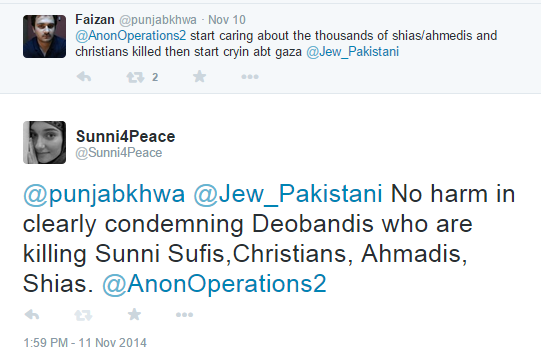Screen dimensions: 541x360
Task: Retweet the Sunni4Peace tweet
Action: (x=83, y=315)
